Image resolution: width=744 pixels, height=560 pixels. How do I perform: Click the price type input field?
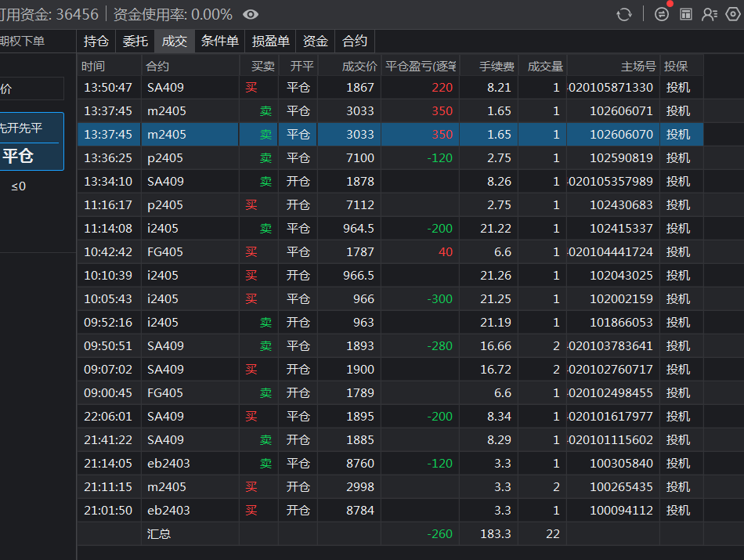click(31, 89)
